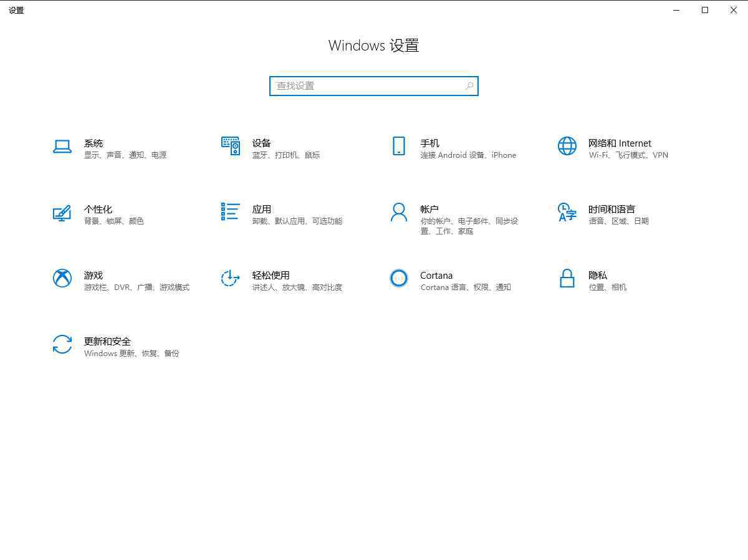The width and height of the screenshot is (748, 560).
Task: Click the description 游戏栏、DVR、广播、游戏模式
Action: point(137,287)
